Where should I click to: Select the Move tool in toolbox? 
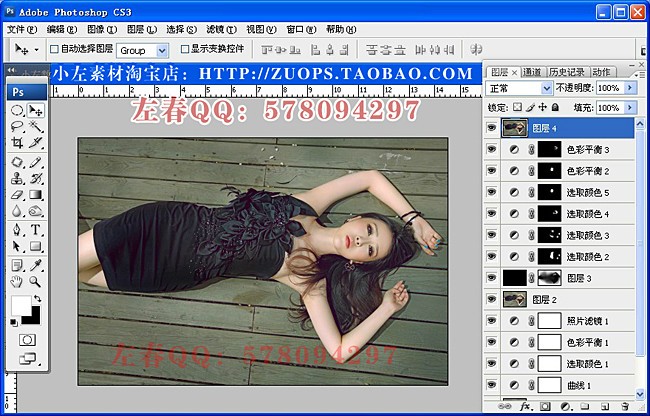36,111
